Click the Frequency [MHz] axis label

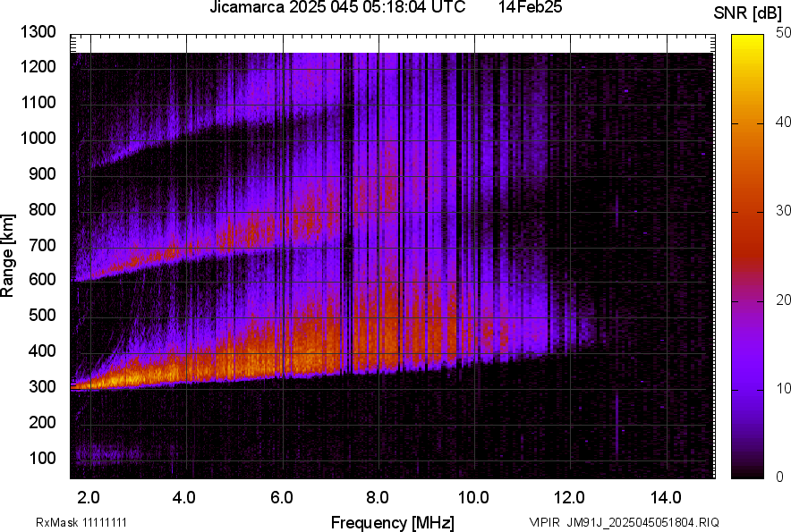(x=392, y=522)
